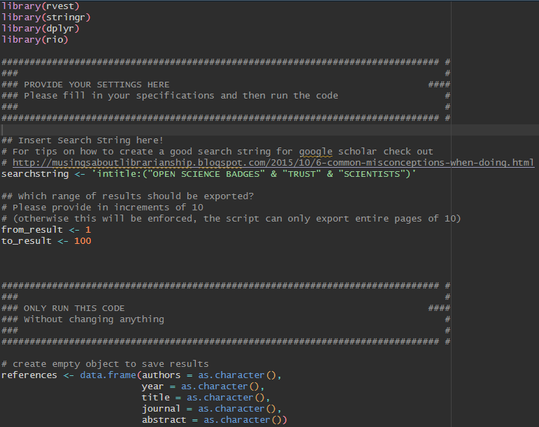Click the value 100 after to_result
Image resolution: width=539 pixels, height=427 pixels.
pyautogui.click(x=82, y=241)
